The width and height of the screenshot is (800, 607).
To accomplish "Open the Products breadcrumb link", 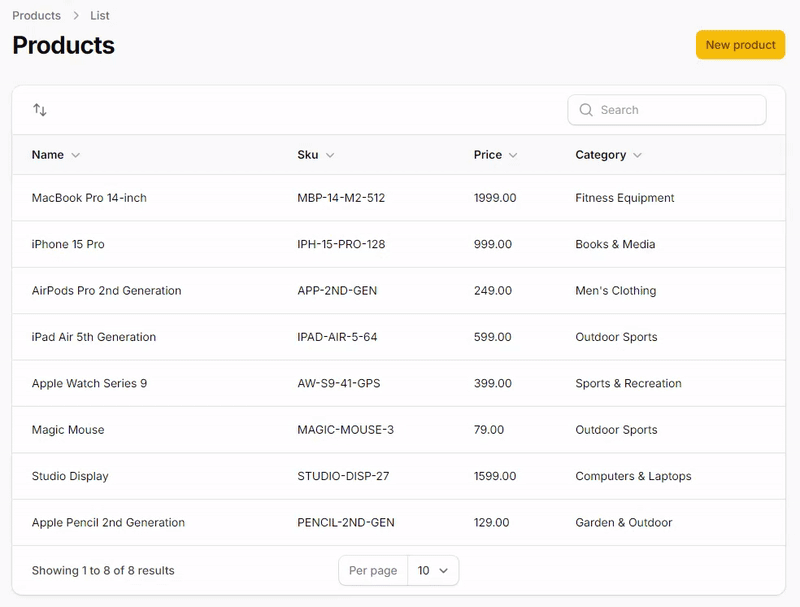I will 36,16.
